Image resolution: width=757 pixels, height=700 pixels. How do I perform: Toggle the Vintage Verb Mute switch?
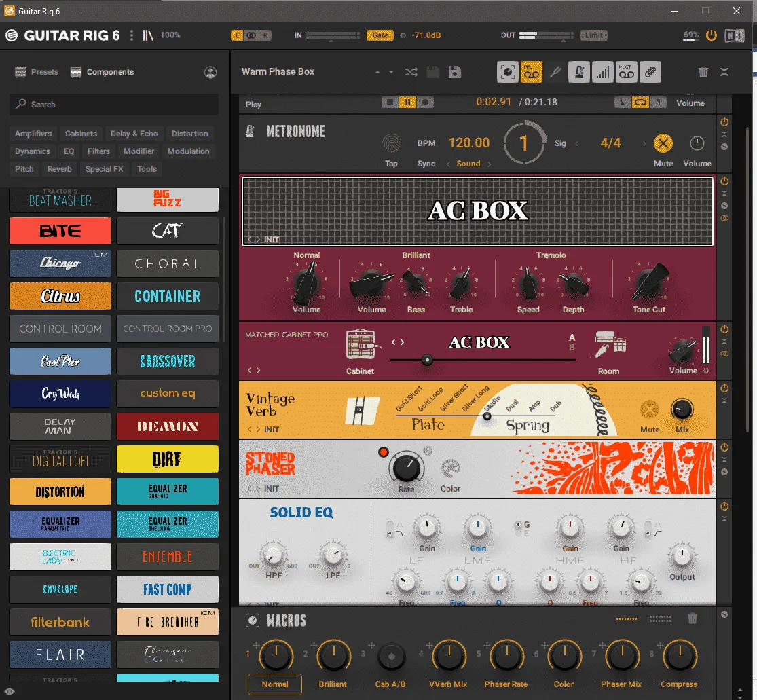(649, 410)
